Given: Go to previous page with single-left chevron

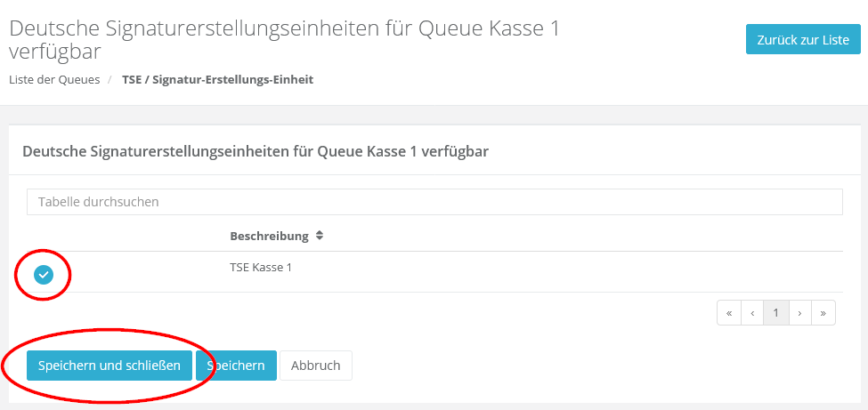Looking at the screenshot, I should pos(752,313).
